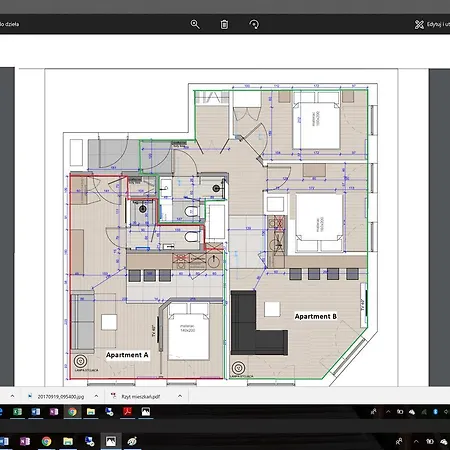Click the edit scissors-and-pencil icon
Screen dimensions: 450x450
coord(419,24)
